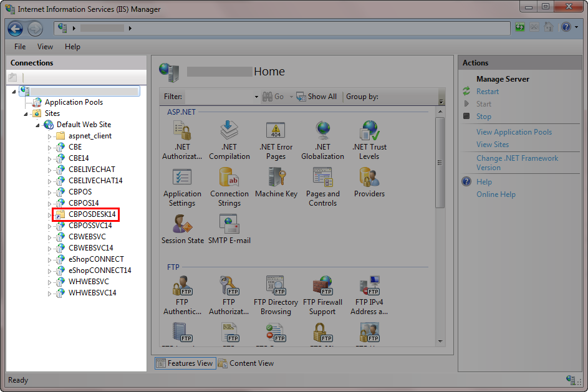Open FTP Firewall Support icon
The width and height of the screenshot is (588, 392).
tap(322, 287)
